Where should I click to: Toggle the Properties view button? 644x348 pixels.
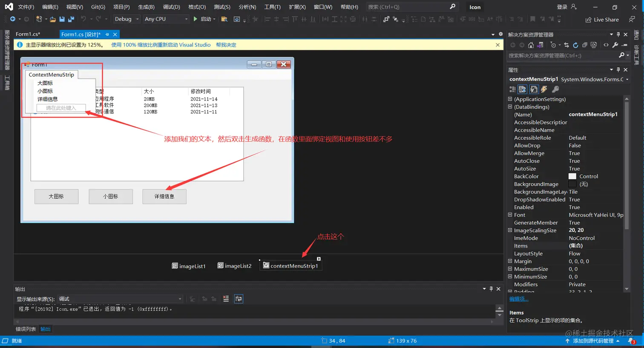pyautogui.click(x=534, y=89)
